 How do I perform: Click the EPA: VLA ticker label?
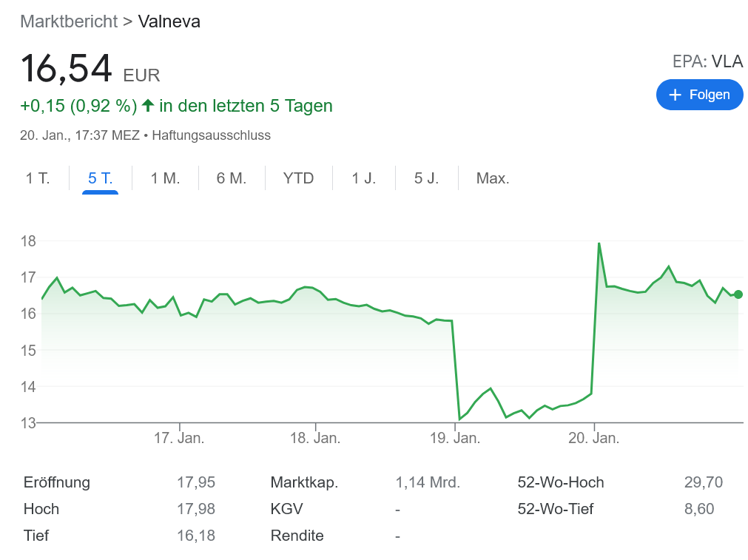click(x=707, y=61)
